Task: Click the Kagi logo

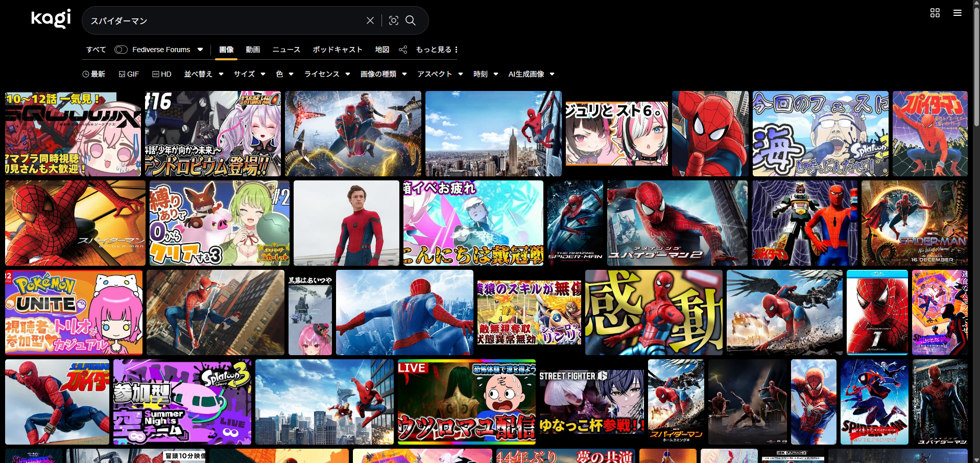Action: 51,19
